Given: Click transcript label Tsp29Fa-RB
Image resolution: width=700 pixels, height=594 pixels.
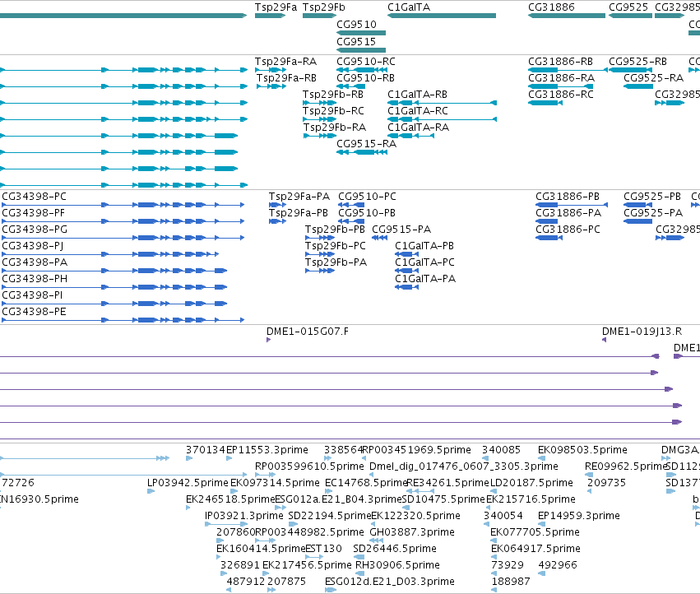Looking at the screenshot, I should [286, 77].
